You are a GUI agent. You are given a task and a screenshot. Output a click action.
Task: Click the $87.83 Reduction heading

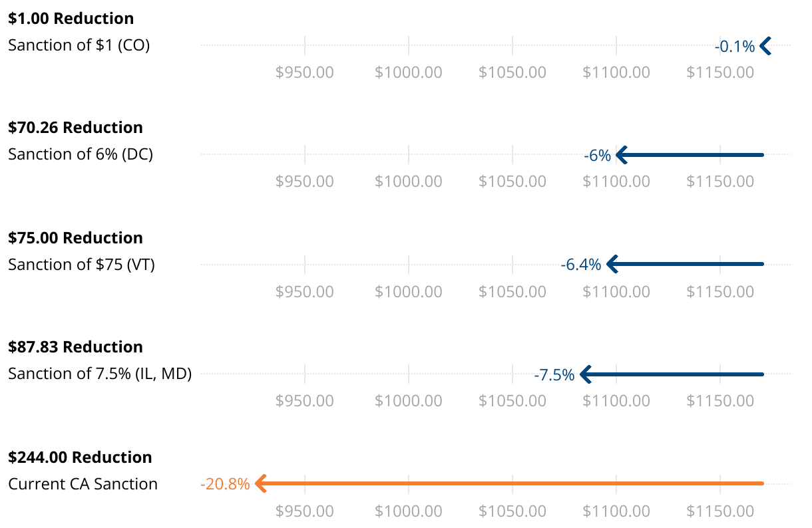point(75,347)
